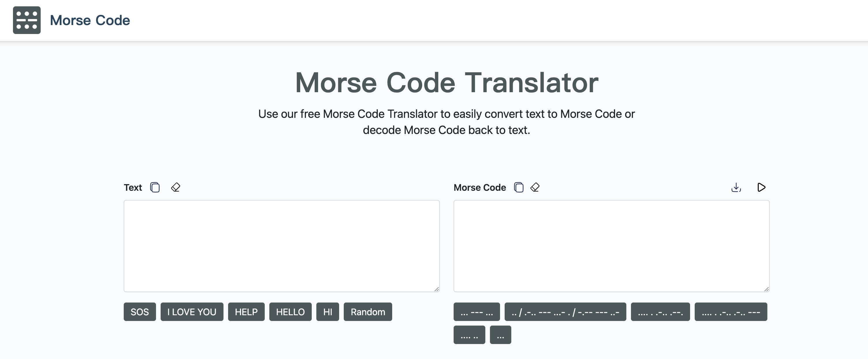Play the Morse Code audio
868x359 pixels.
(x=761, y=188)
